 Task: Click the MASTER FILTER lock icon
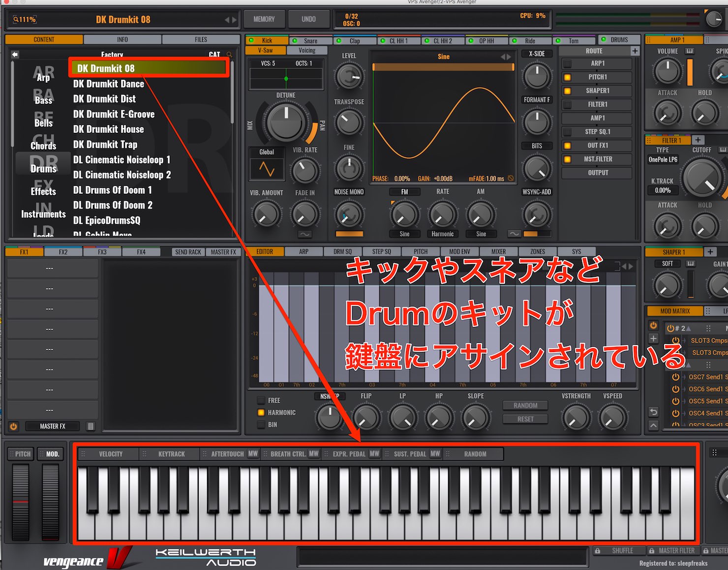tap(652, 551)
